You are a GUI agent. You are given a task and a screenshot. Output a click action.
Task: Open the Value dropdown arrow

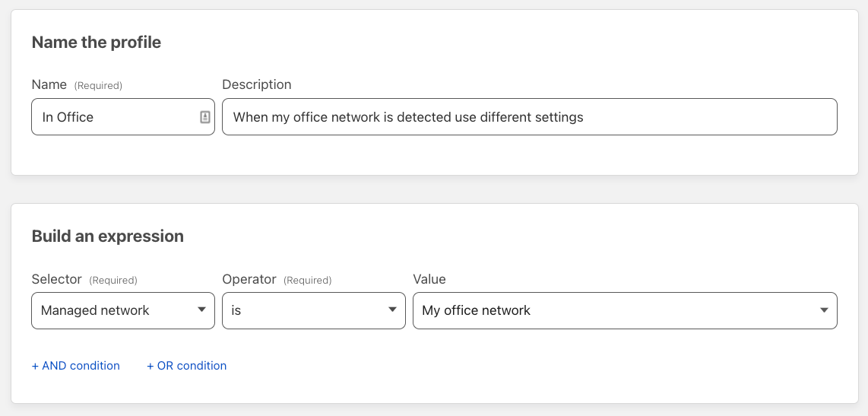[824, 310]
